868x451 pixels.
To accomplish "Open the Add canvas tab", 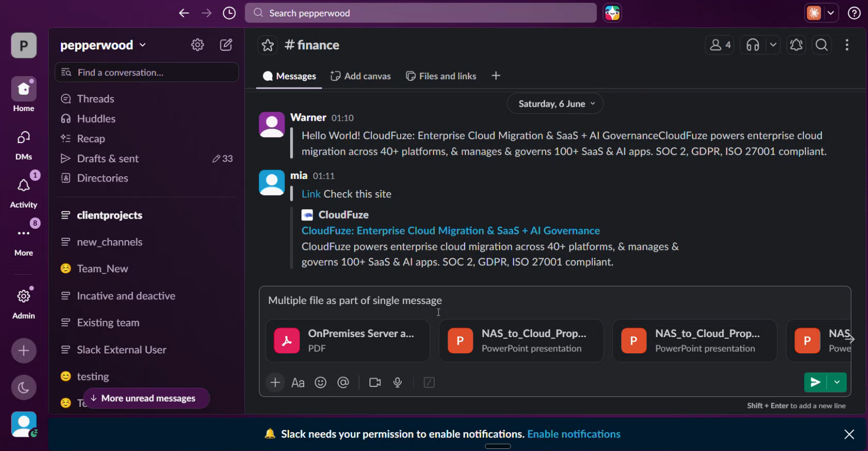I will coord(360,76).
